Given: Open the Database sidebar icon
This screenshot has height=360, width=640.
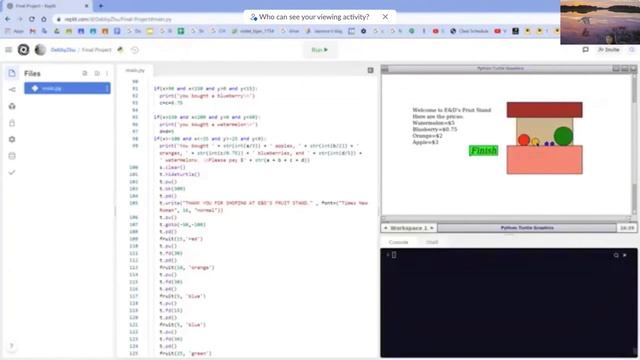Looking at the screenshot, I should pyautogui.click(x=12, y=156).
